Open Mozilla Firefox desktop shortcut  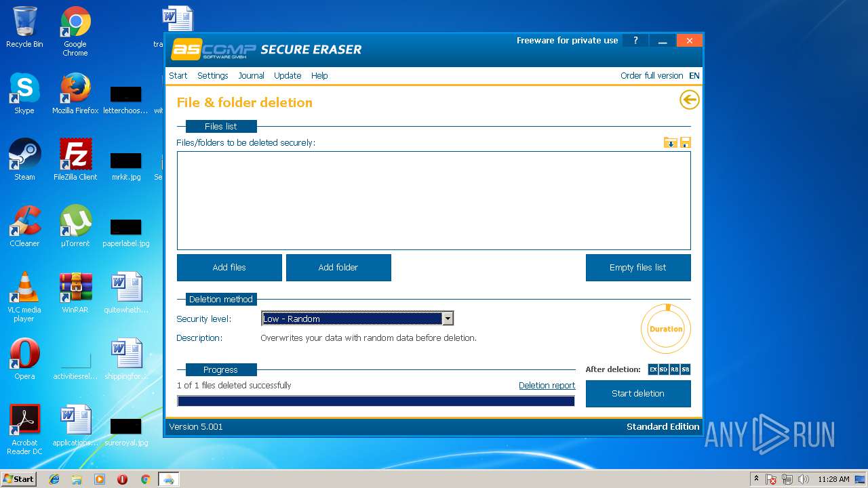(75, 94)
